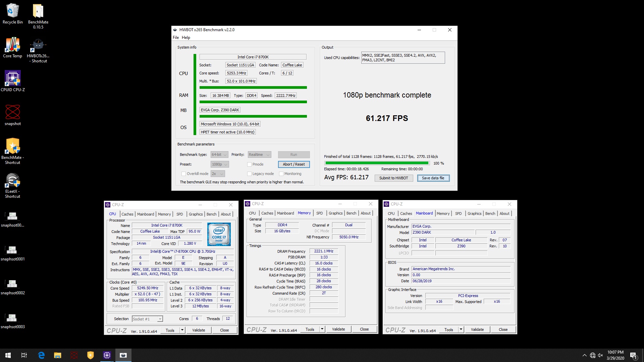The height and width of the screenshot is (362, 644).
Task: Open the Priority Realtime dropdown
Action: 259,155
